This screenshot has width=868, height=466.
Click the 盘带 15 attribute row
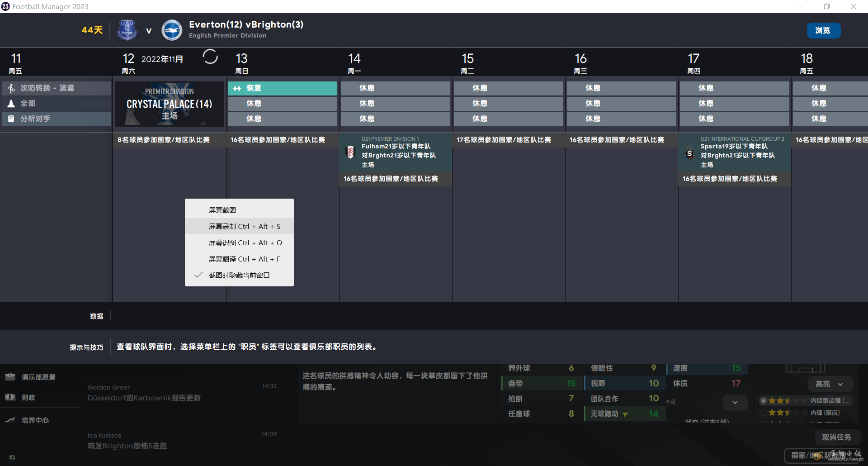(x=542, y=383)
